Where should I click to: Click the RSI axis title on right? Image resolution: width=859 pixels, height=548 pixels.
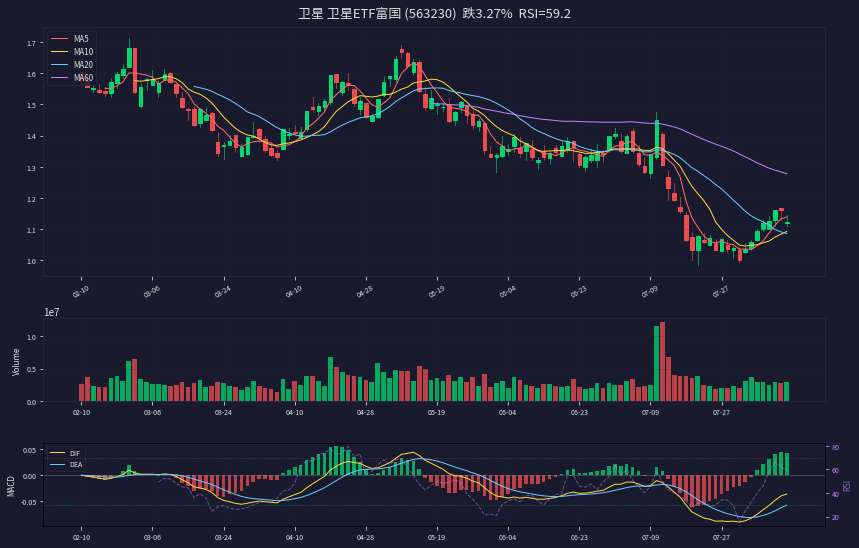847,486
